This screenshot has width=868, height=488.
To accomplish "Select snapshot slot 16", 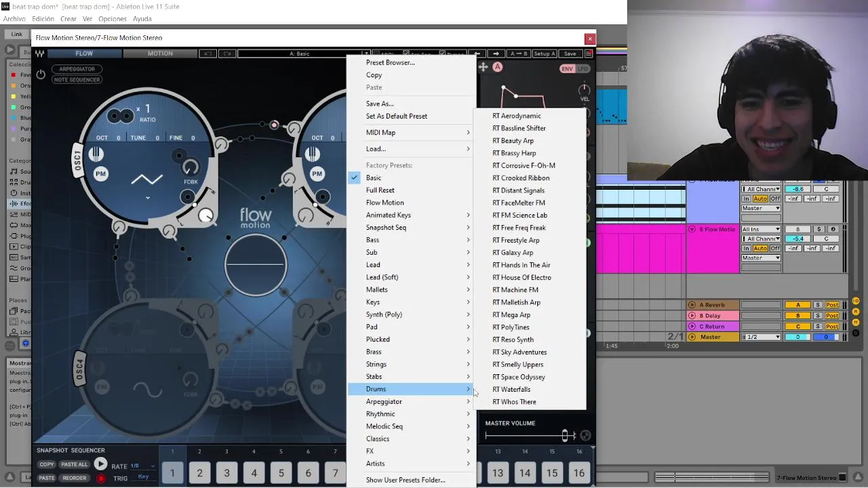I will coord(579,473).
